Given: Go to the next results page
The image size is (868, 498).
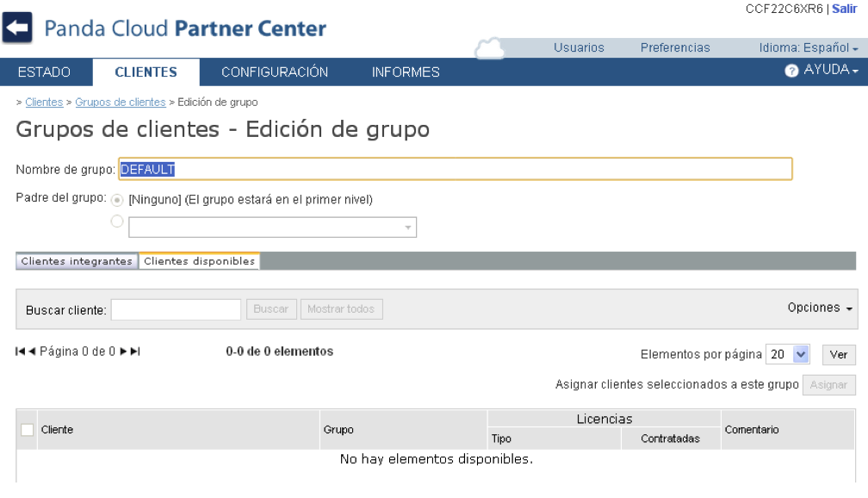Looking at the screenshot, I should [124, 352].
